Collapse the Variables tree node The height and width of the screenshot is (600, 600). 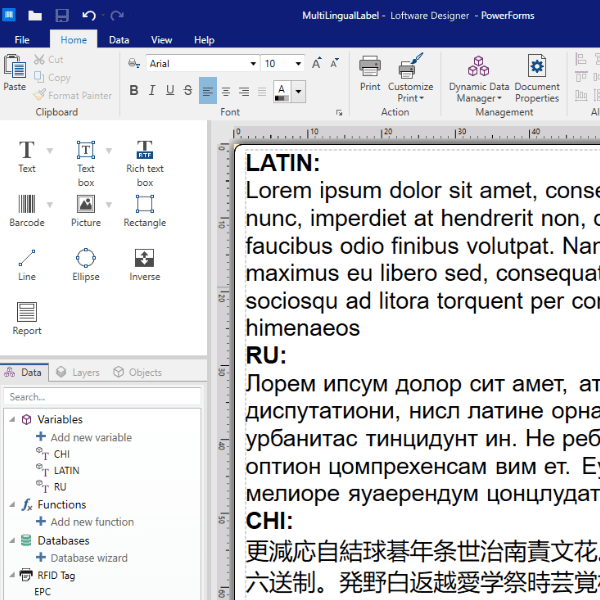12,420
